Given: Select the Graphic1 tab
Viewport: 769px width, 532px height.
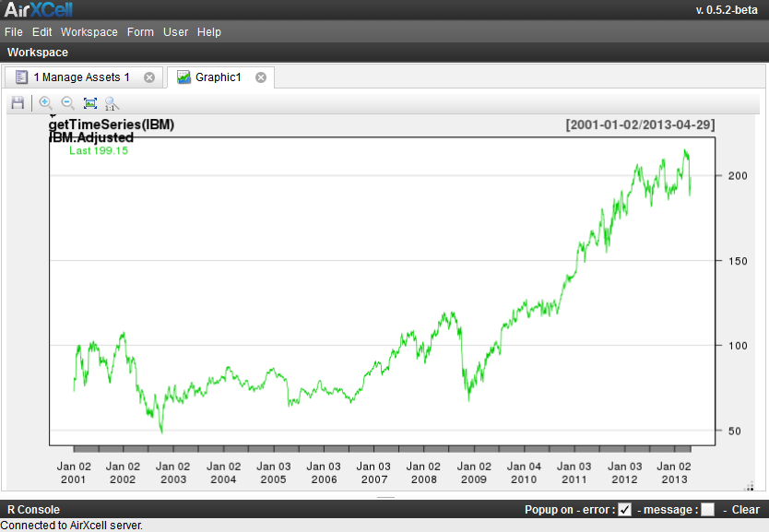Looking at the screenshot, I should [220, 77].
